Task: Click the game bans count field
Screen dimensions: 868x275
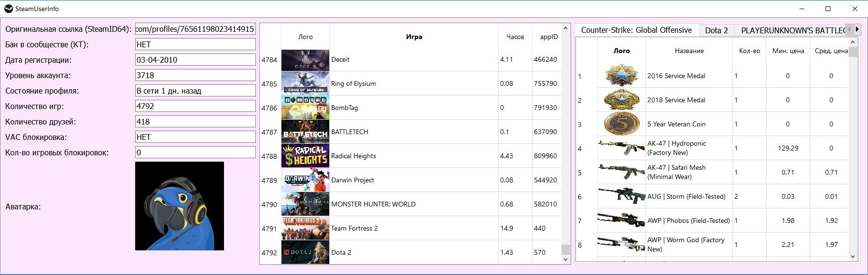Action: tap(196, 152)
